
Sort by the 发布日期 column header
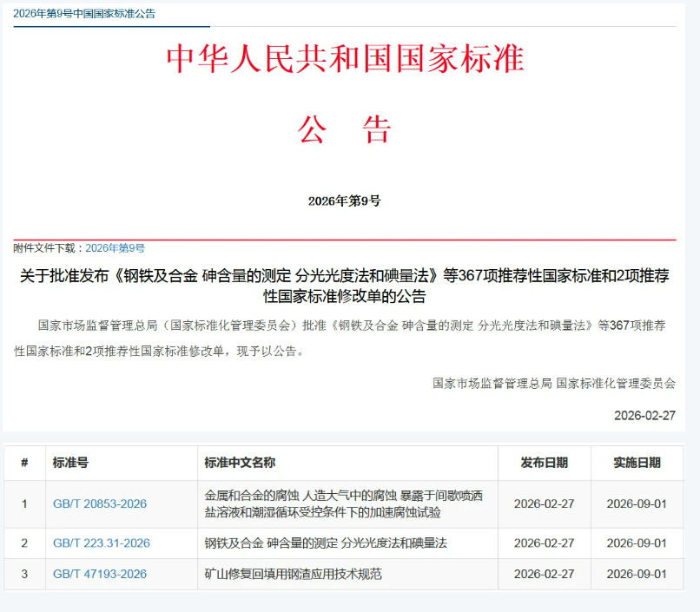pyautogui.click(x=544, y=463)
